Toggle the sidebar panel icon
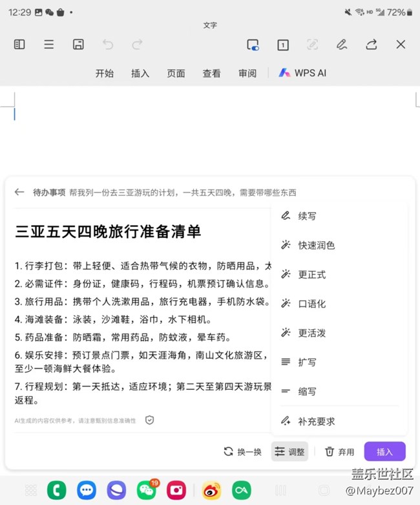The image size is (420, 505). coord(19,44)
